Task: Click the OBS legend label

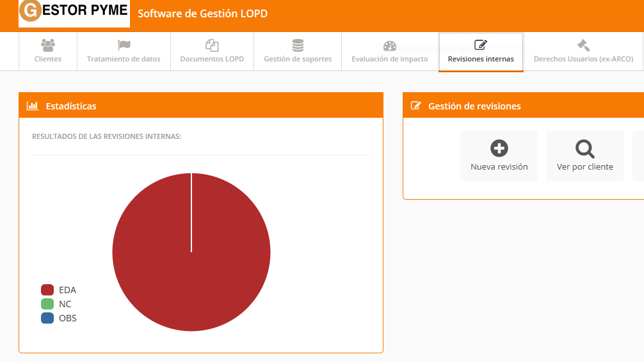Action: coord(68,318)
